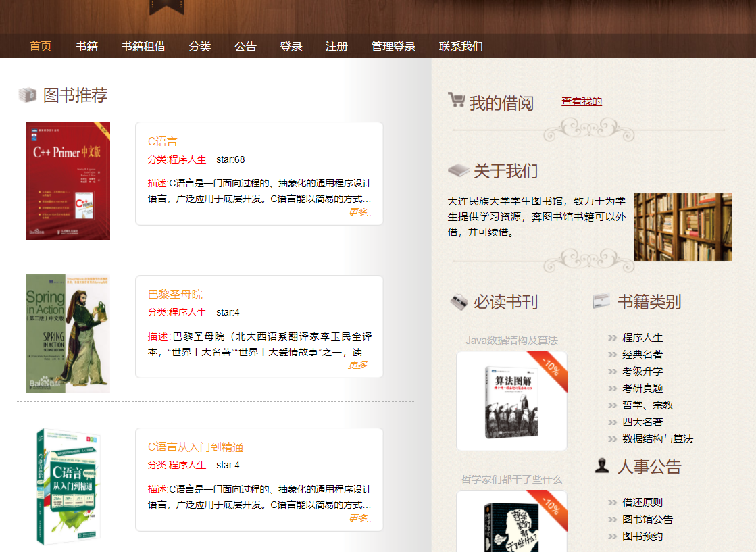Click the chevron bullet before 图书馆公告

point(612,520)
